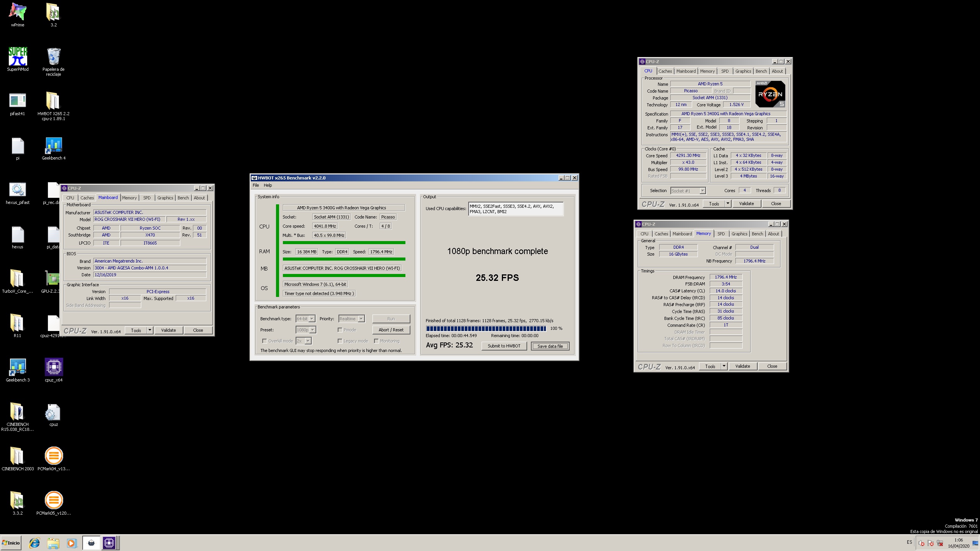Open the R11 folder icon
This screenshot has width=980, height=551.
point(18,326)
